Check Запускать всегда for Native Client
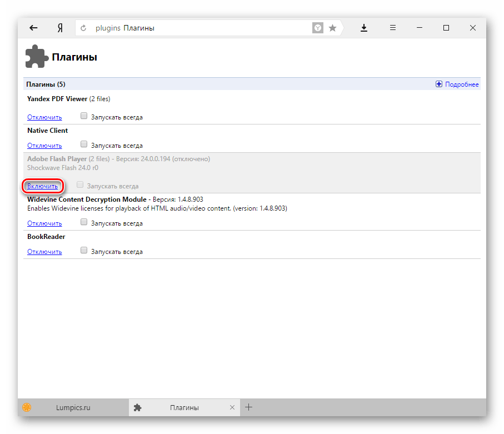 coord(84,144)
